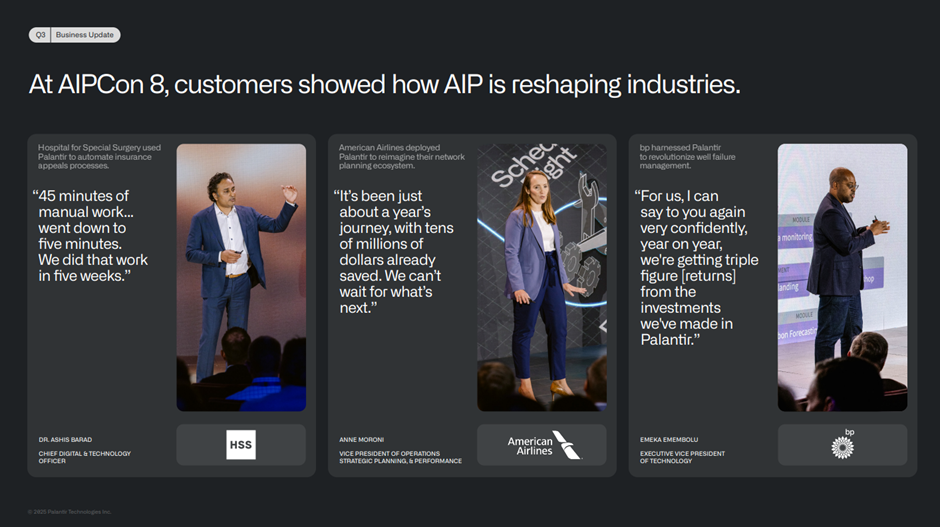Click the name Dr. Ashis Barad
This screenshot has width=940, height=527.
tap(66, 439)
